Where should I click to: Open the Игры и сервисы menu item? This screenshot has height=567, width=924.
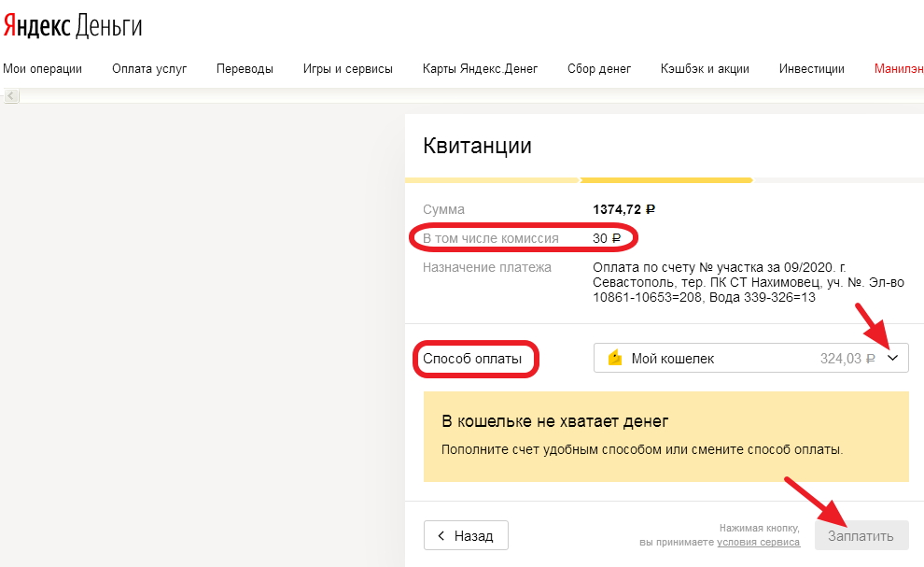coord(347,68)
